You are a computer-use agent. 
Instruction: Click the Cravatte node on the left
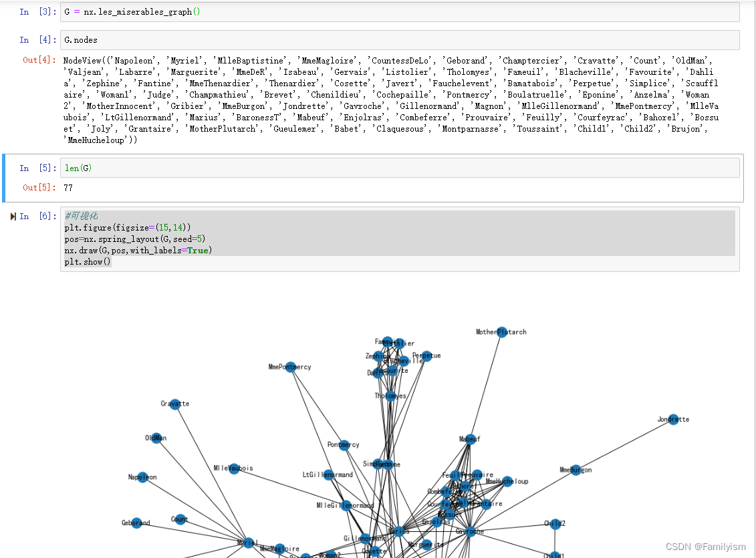coord(175,404)
